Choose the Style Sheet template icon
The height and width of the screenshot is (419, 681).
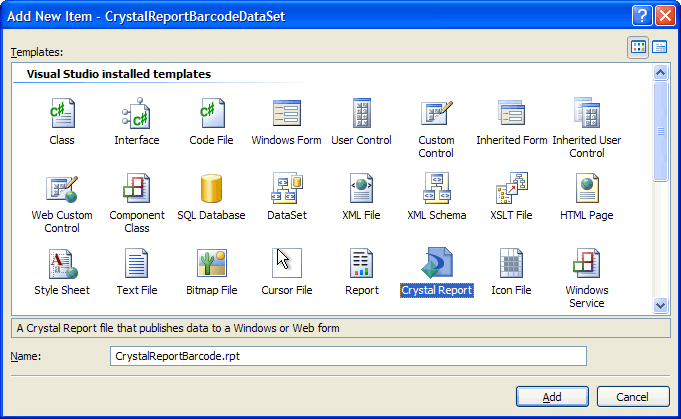pyautogui.click(x=63, y=264)
